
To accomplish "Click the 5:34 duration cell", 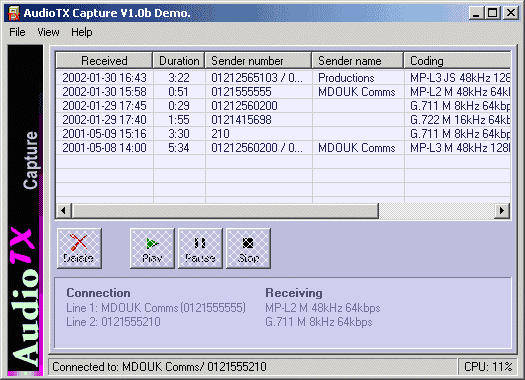I will (179, 148).
